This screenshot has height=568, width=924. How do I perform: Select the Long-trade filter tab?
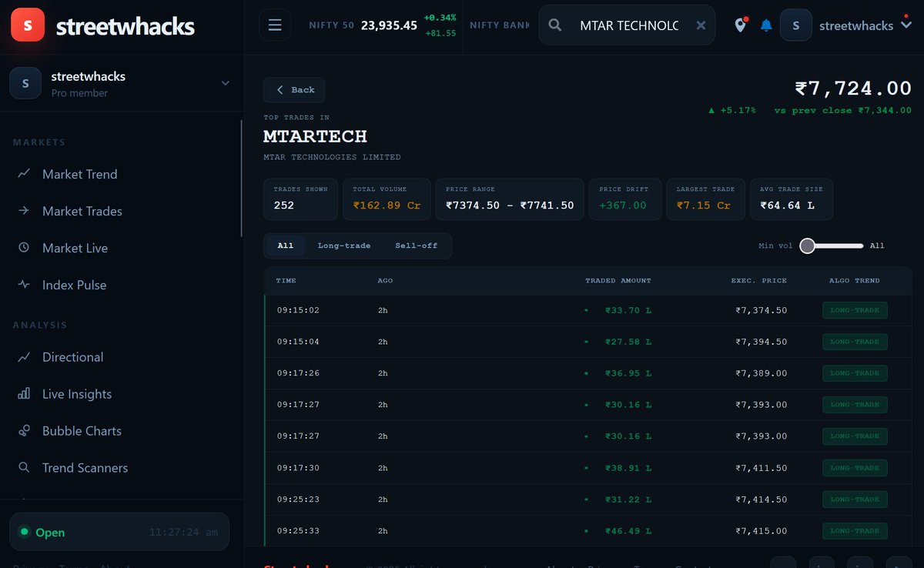[x=344, y=246]
